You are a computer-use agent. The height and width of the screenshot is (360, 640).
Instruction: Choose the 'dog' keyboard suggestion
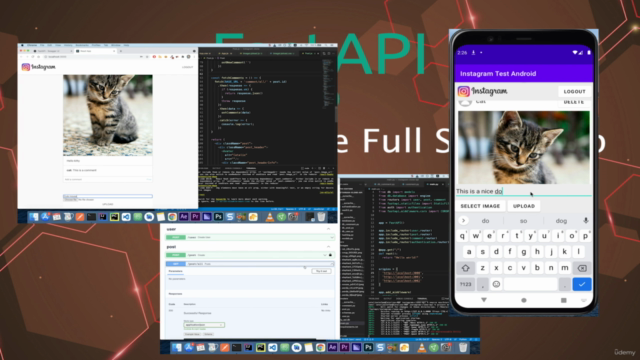(561, 221)
